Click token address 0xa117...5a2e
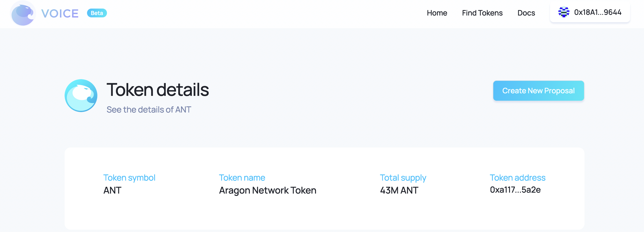The width and height of the screenshot is (644, 232). click(515, 190)
